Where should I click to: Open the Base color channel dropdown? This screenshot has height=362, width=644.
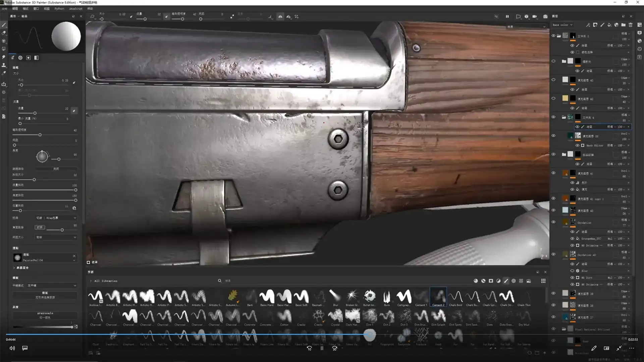point(562,25)
